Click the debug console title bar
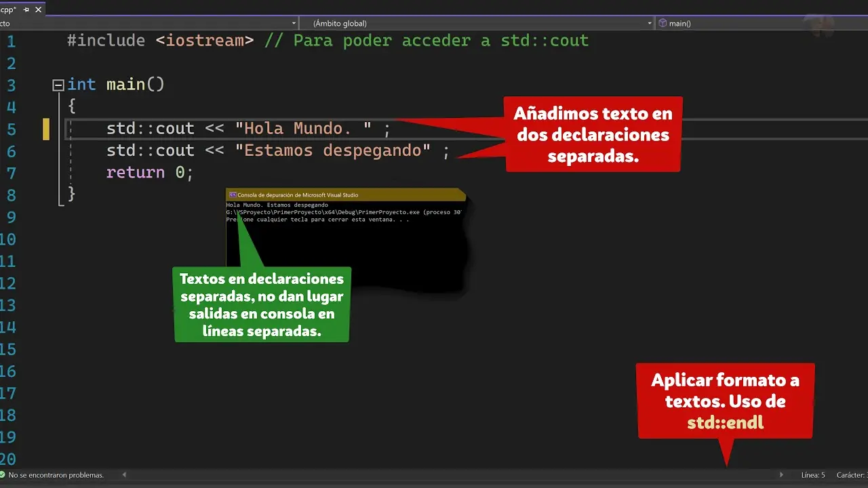868x488 pixels. (x=346, y=195)
